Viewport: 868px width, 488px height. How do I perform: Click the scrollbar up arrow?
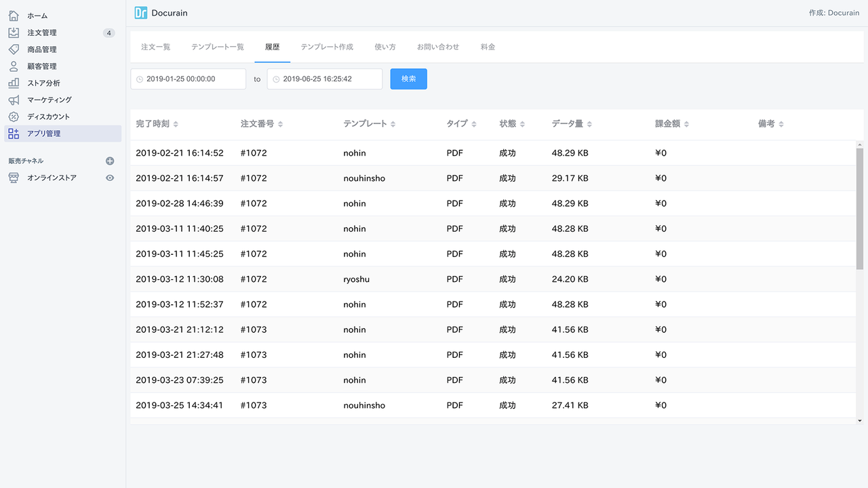pos(860,144)
